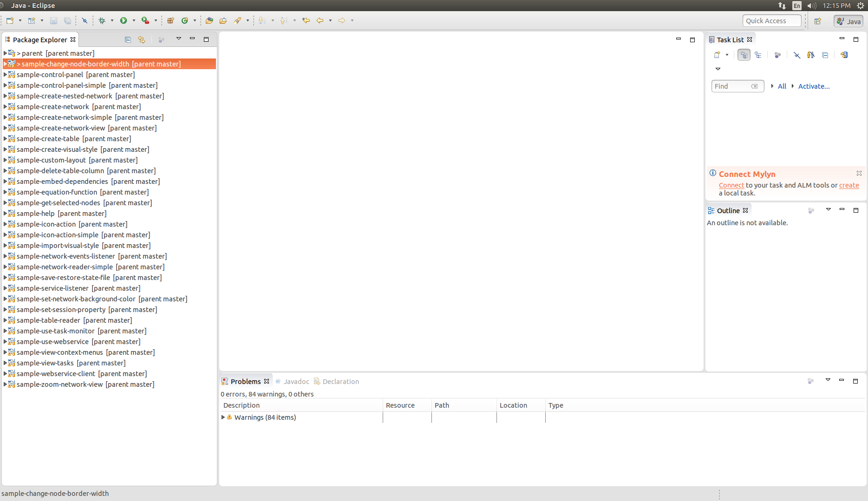Click the Connect link in Mylyn notice
868x501 pixels.
(731, 185)
